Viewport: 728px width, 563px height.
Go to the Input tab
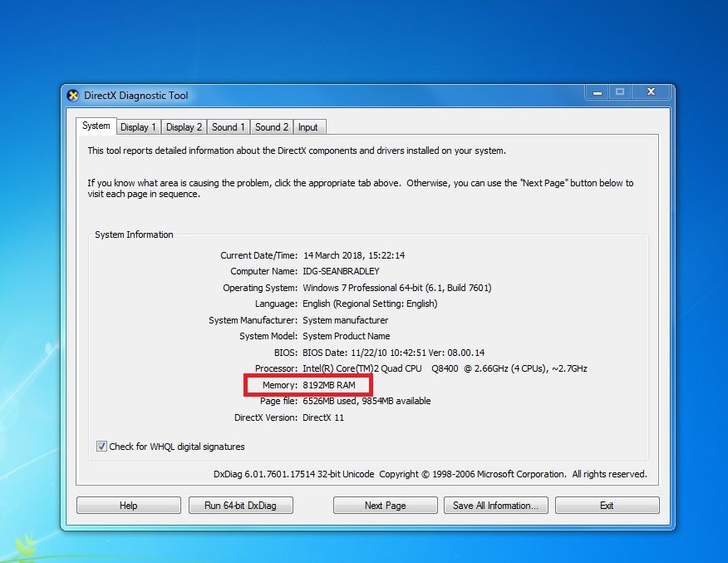[x=307, y=127]
